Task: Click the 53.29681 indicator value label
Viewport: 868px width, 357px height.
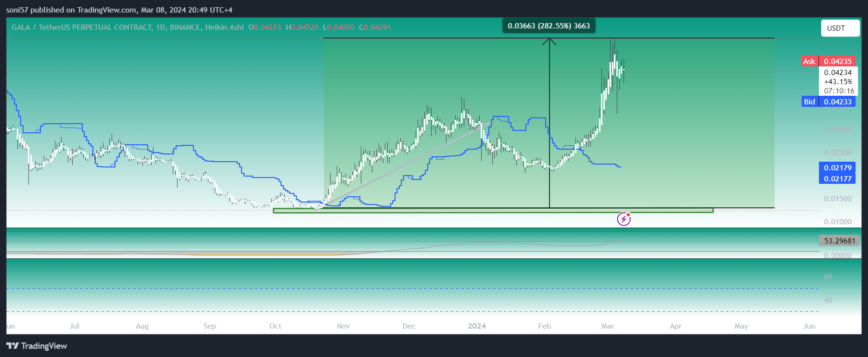Action: coord(840,241)
